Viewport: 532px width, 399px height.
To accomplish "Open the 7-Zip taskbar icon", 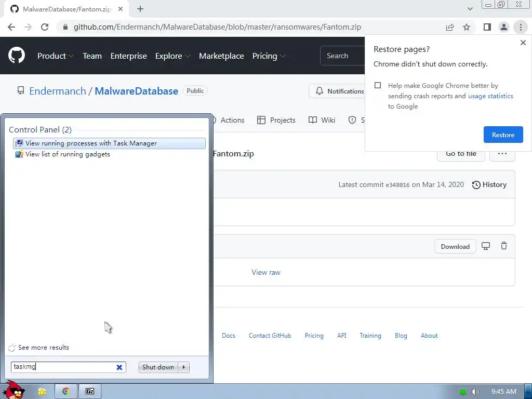I will [x=90, y=392].
